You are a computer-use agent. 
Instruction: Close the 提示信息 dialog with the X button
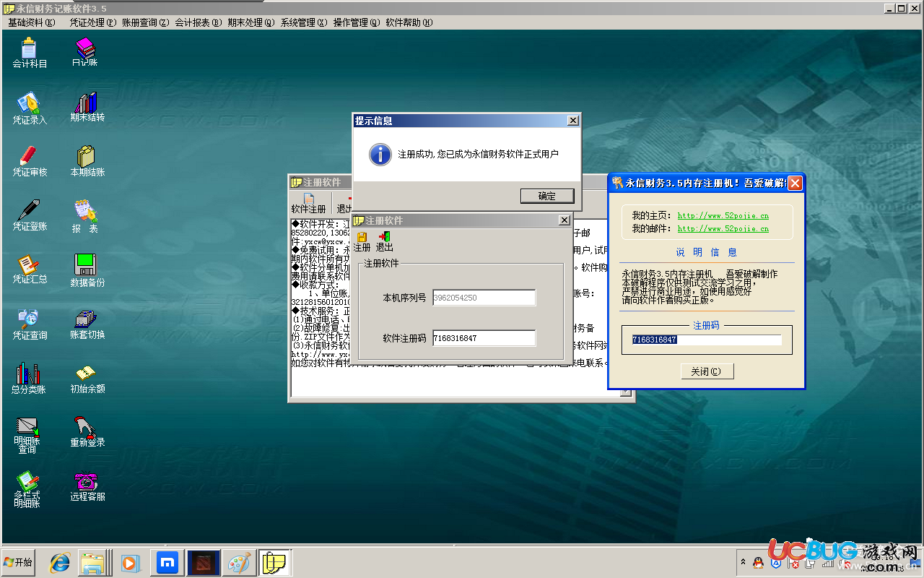572,121
